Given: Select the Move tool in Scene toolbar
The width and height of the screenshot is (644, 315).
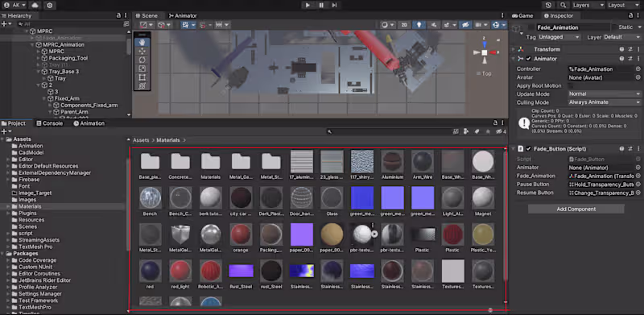Looking at the screenshot, I should click(142, 51).
